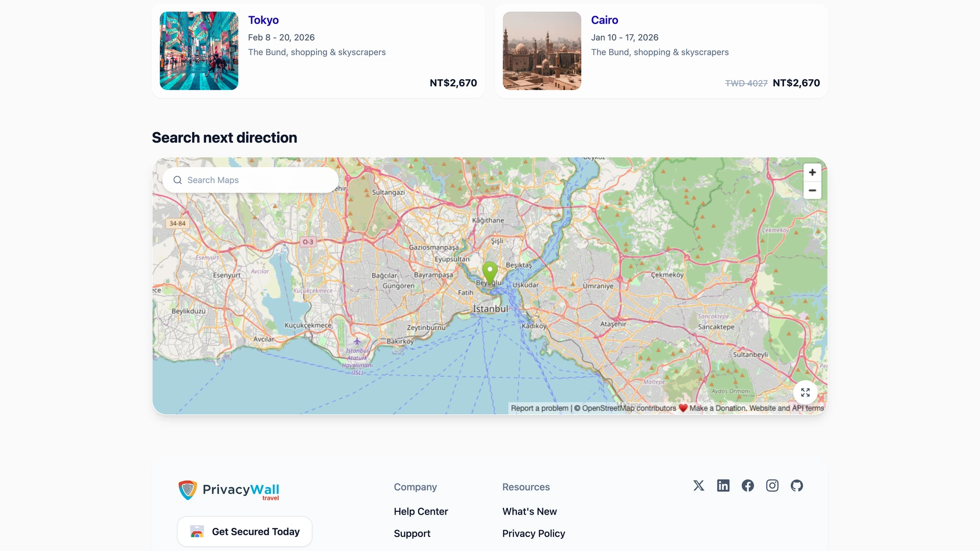Viewport: 980px width, 551px height.
Task: Open the Tokyo destination title link
Action: pos(263,20)
